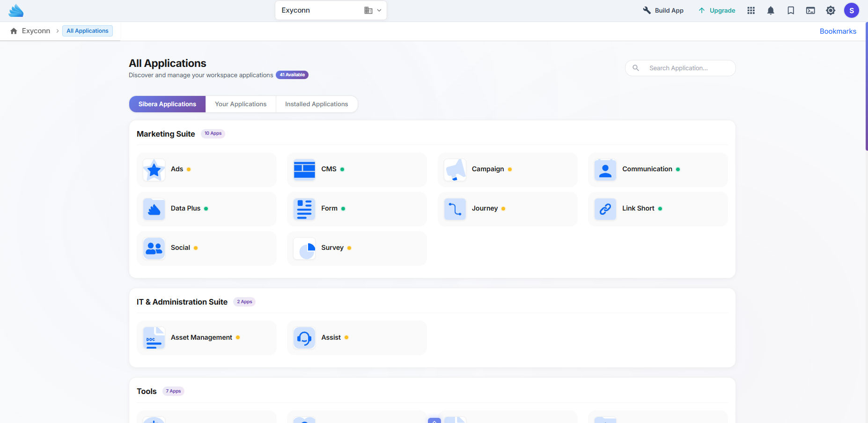868x423 pixels.
Task: Launch the developer console icon
Action: pyautogui.click(x=810, y=10)
